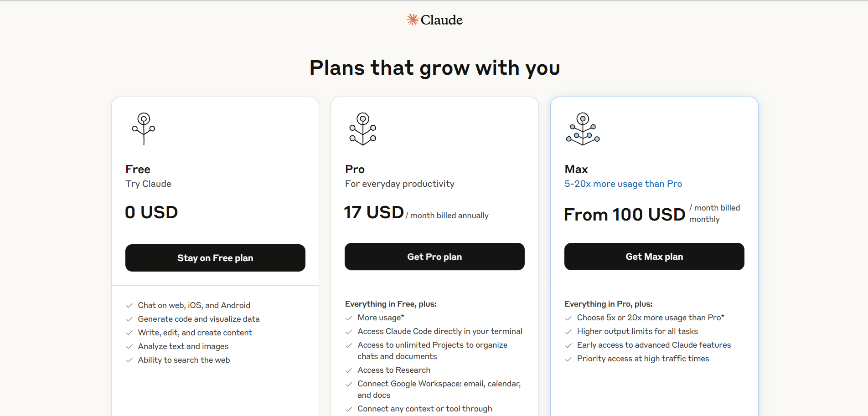Screen dimensions: 868x416
Task: Click the Claude starburst logo icon
Action: [x=413, y=20]
